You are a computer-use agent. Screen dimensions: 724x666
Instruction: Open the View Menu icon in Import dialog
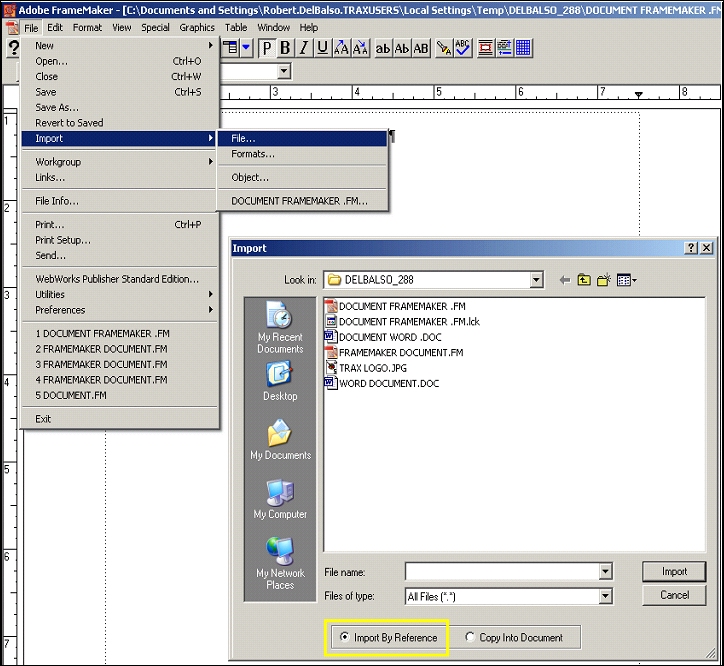[627, 280]
